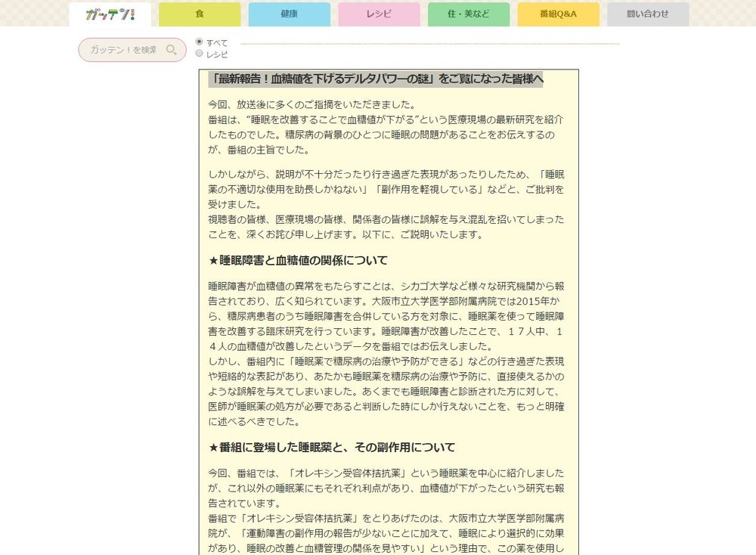Switch to the 健康 tab
This screenshot has width=756, height=555.
click(x=289, y=14)
